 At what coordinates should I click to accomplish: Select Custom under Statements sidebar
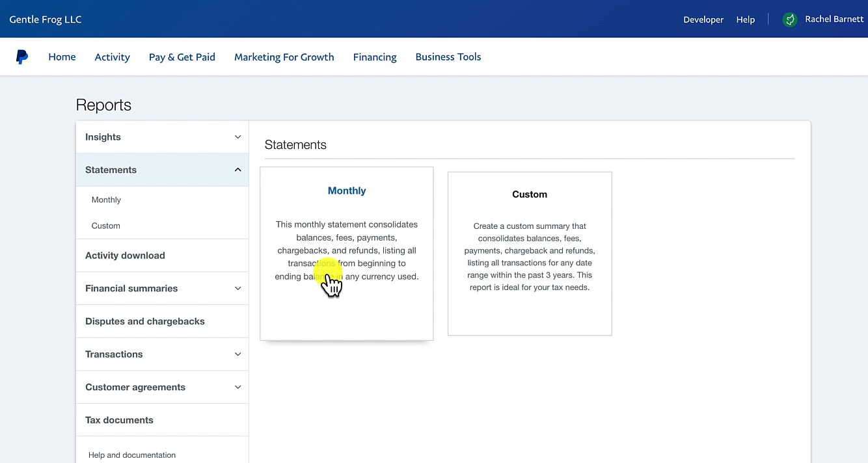point(106,226)
